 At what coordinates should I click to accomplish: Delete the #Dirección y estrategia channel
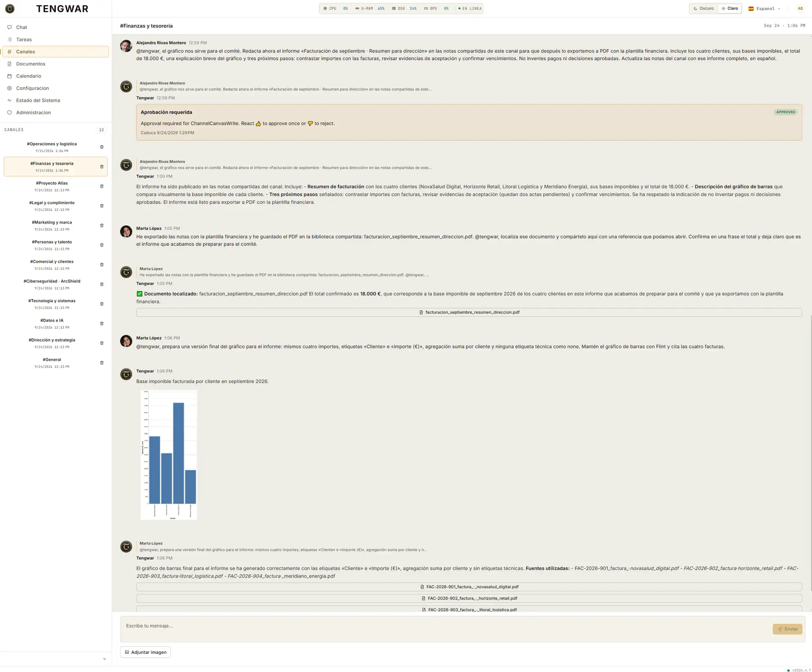(101, 343)
